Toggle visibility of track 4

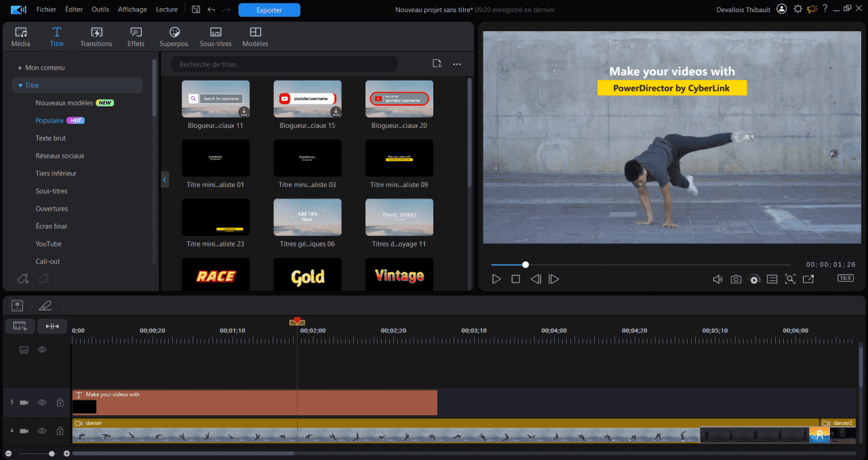(42, 430)
